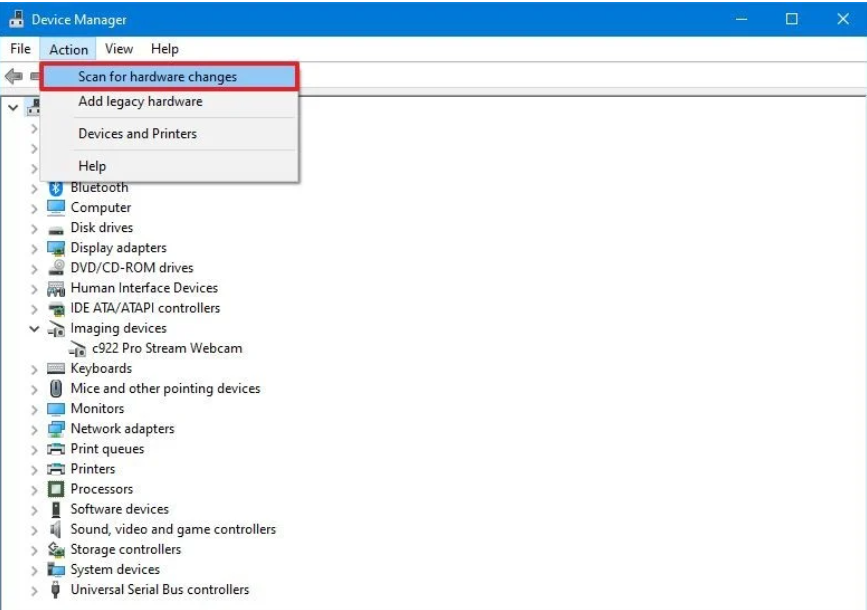Expand the Universal Serial Bus controllers node
Image resolution: width=867 pixels, height=610 pixels.
click(x=34, y=591)
